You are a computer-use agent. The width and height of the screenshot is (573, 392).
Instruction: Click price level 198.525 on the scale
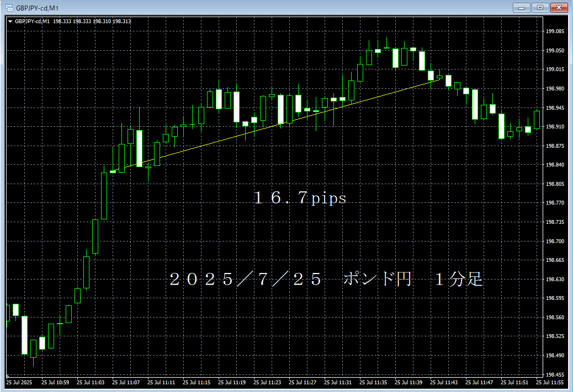coord(555,336)
